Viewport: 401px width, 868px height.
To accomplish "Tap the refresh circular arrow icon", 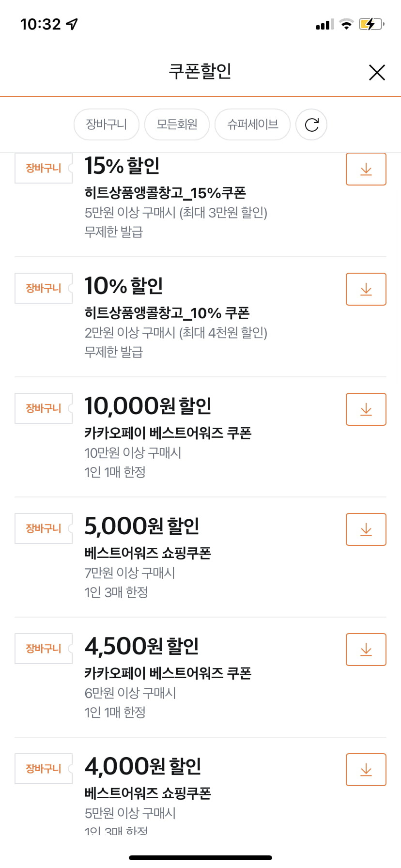I will pos(311,124).
